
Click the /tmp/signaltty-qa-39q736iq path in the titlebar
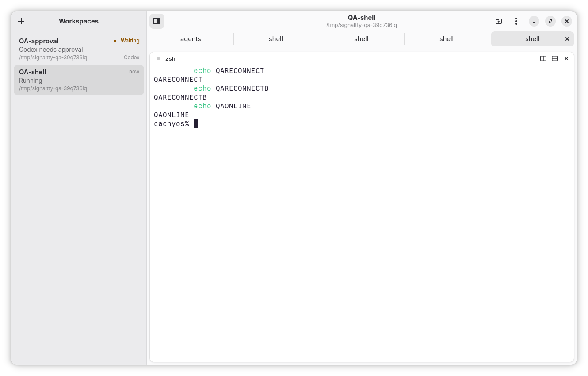pos(362,25)
